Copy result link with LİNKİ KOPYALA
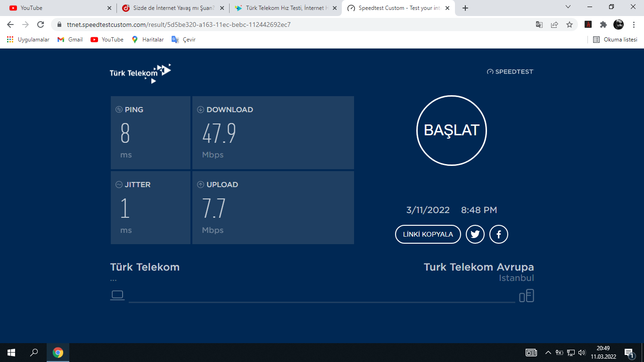644x362 pixels. click(x=428, y=234)
